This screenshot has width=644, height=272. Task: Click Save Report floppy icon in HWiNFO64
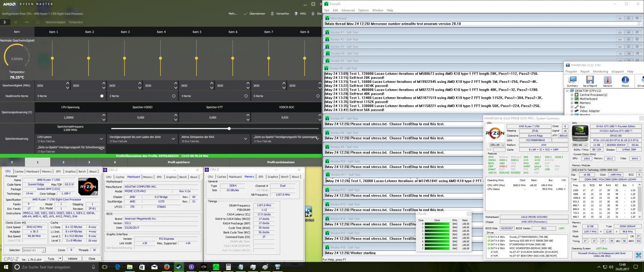coord(590,81)
